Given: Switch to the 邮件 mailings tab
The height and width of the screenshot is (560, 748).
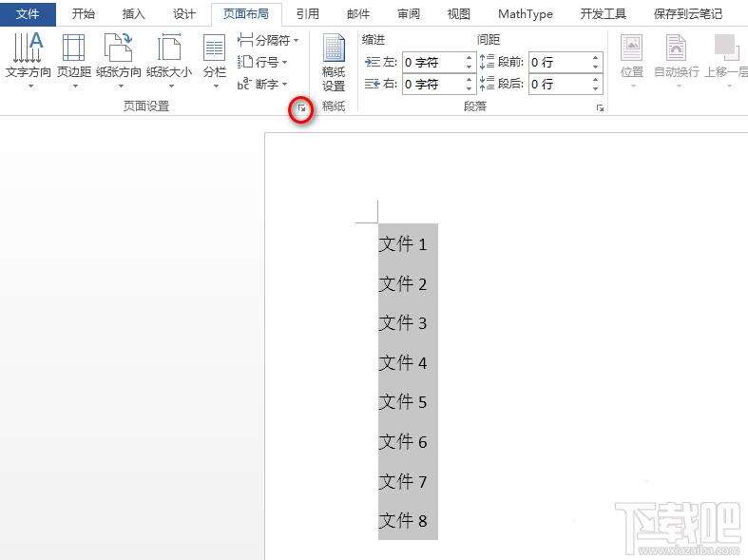Looking at the screenshot, I should (358, 14).
